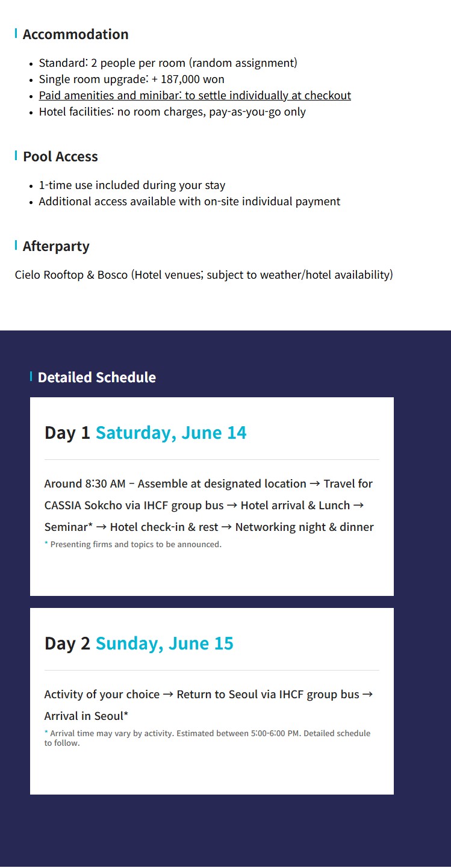Select the 1-time use included bullet
The width and height of the screenshot is (451, 868).
click(132, 185)
